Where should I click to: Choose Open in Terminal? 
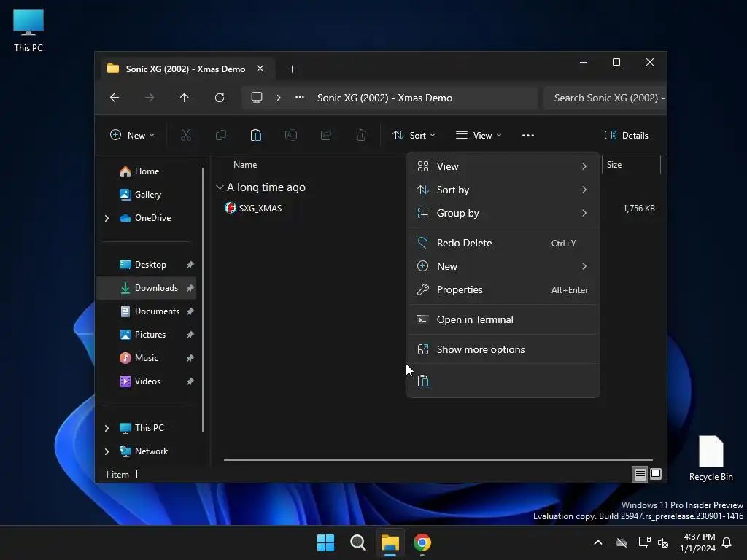click(503, 319)
